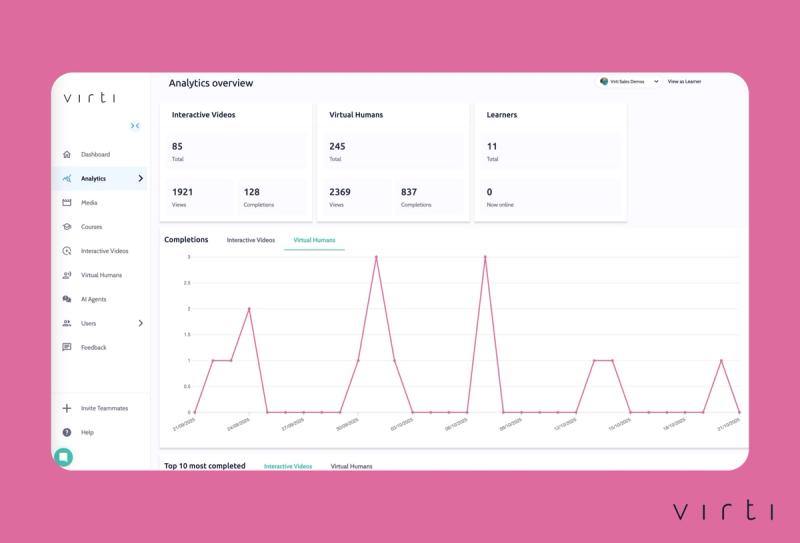Open the green chat widget bubble
Screen dimensions: 800x543
coord(64,457)
